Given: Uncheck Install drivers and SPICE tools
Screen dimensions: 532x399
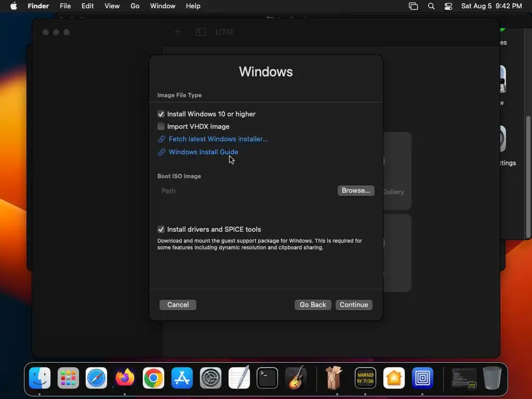Looking at the screenshot, I should (161, 229).
